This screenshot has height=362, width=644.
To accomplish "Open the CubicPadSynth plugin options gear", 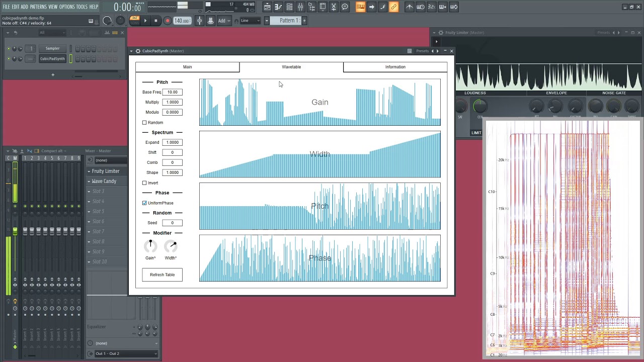I will (x=137, y=51).
